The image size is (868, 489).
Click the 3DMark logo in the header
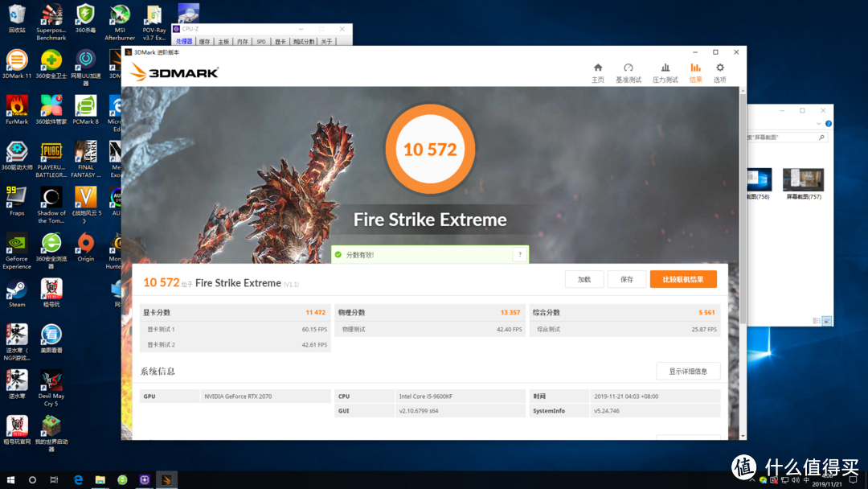point(174,72)
